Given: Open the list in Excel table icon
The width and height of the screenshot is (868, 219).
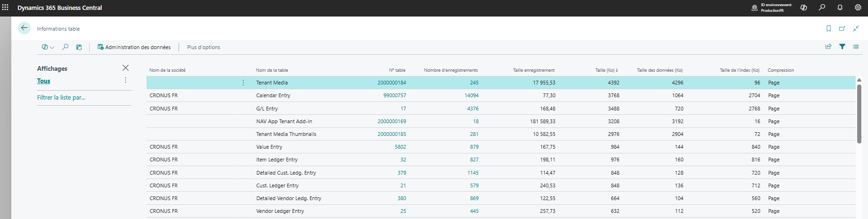Looking at the screenshot, I should 79,47.
